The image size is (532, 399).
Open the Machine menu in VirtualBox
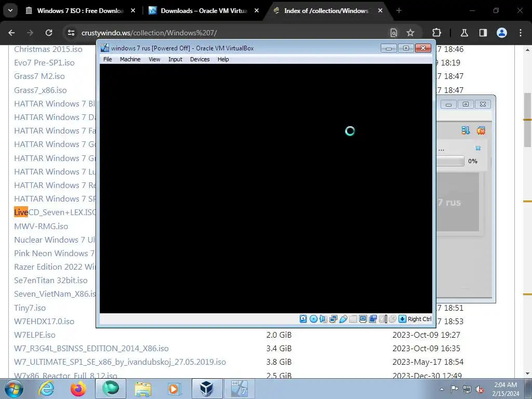(130, 59)
